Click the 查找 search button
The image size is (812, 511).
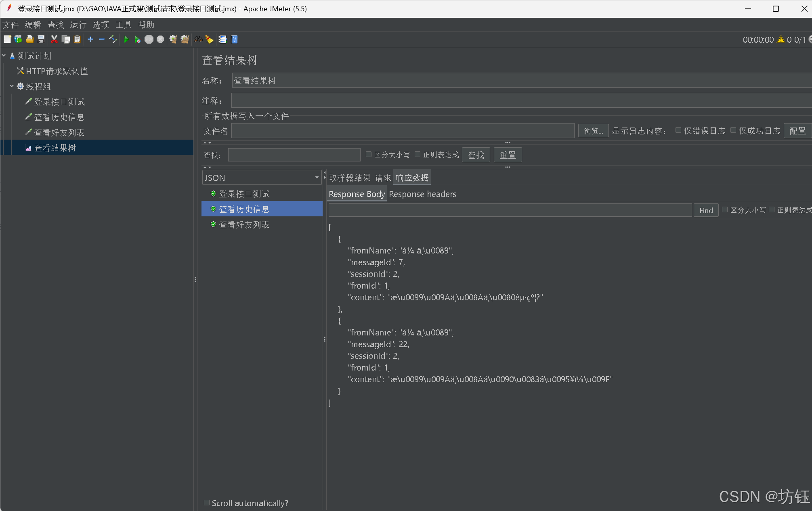pyautogui.click(x=476, y=155)
